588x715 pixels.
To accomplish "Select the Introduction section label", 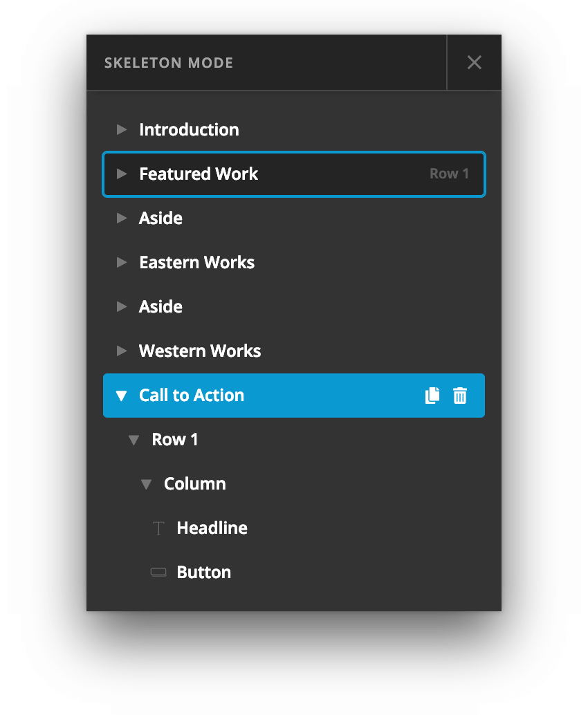I will coord(189,130).
